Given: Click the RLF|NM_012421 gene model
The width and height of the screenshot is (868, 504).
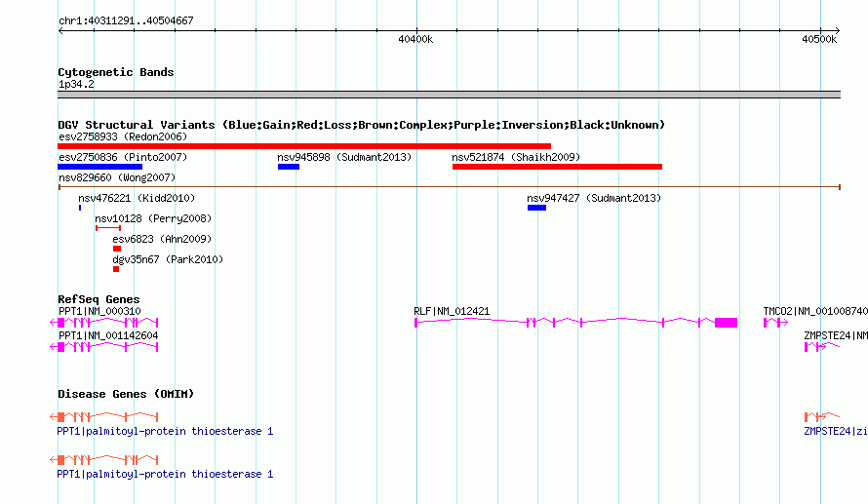Looking at the screenshot, I should [x=575, y=323].
